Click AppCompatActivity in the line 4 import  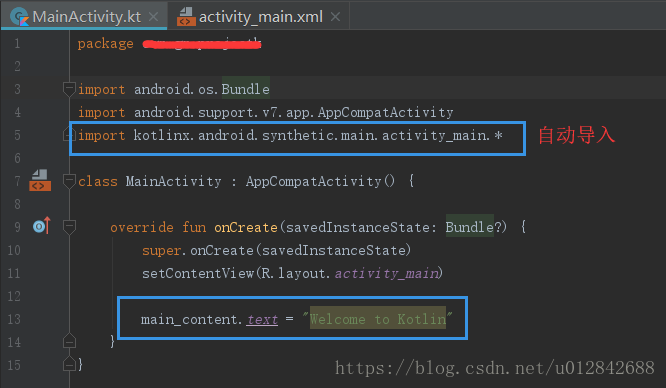tap(385, 112)
